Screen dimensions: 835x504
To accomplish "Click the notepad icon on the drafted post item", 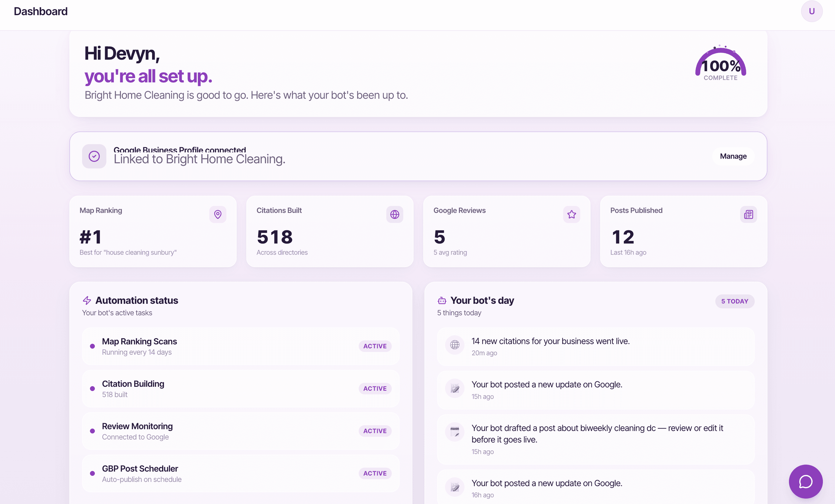I will [454, 432].
